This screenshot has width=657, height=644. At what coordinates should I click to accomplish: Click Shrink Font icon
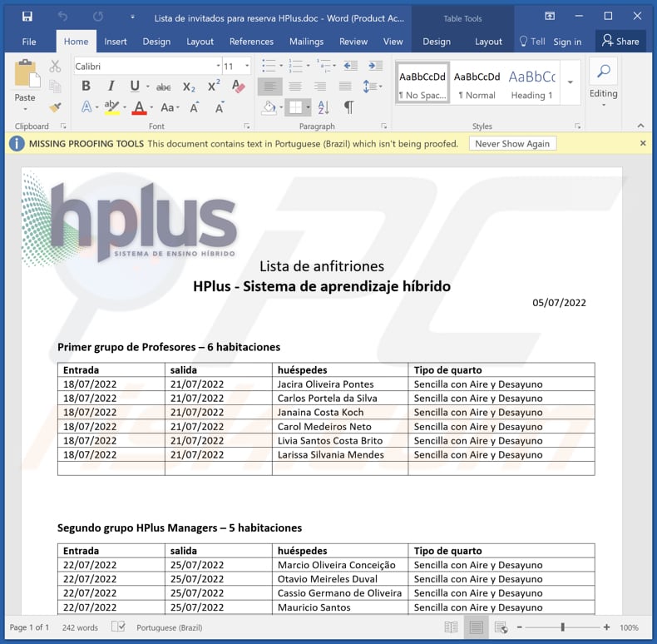click(220, 107)
